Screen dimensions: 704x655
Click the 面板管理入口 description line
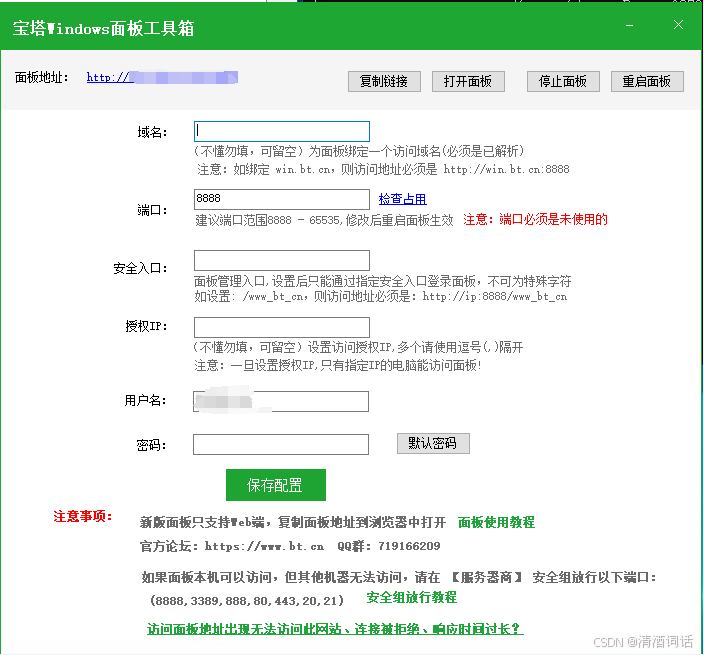383,281
